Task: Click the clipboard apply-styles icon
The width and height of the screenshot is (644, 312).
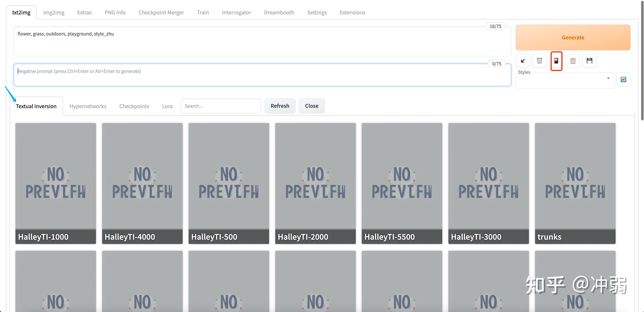Action: (573, 61)
